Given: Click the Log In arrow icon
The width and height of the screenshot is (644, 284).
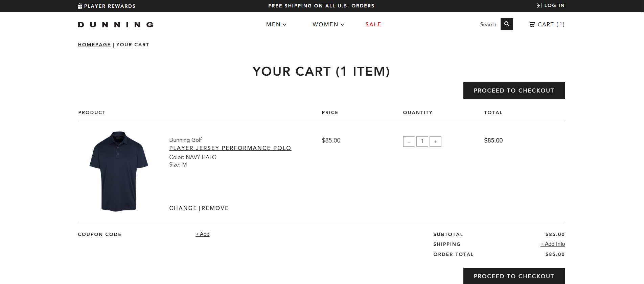Looking at the screenshot, I should 539,5.
